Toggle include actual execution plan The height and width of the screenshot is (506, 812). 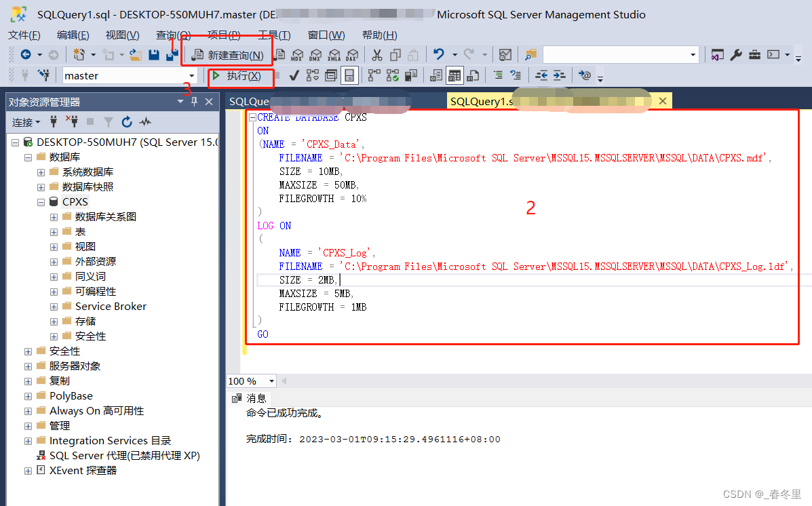click(x=374, y=75)
